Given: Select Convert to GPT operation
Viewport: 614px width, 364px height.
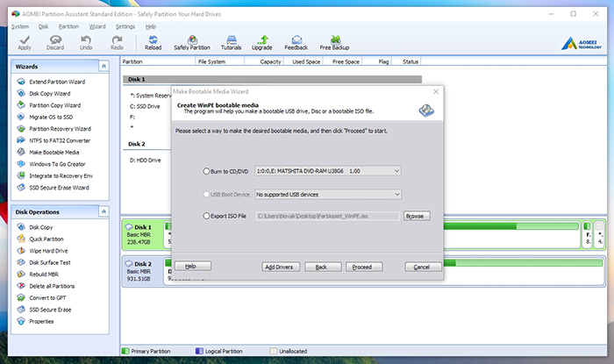Looking at the screenshot, I should (47, 298).
